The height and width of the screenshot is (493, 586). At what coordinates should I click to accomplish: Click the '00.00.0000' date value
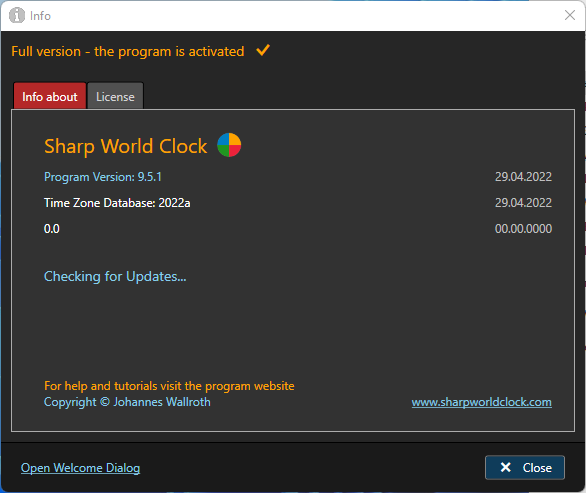(x=523, y=229)
